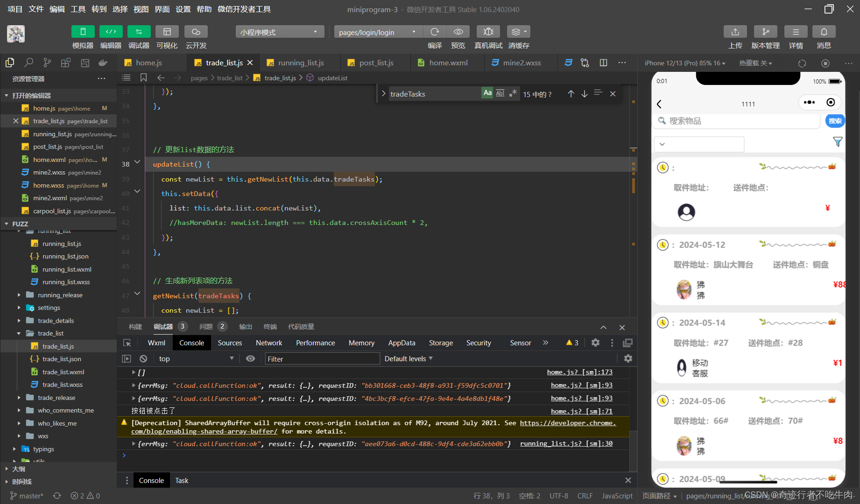
Task: Switch to the running_list.js editor tab
Action: [x=301, y=63]
